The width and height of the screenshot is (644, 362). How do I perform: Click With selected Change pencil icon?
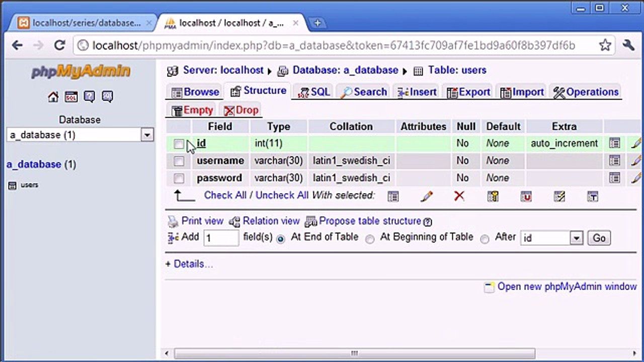click(427, 197)
